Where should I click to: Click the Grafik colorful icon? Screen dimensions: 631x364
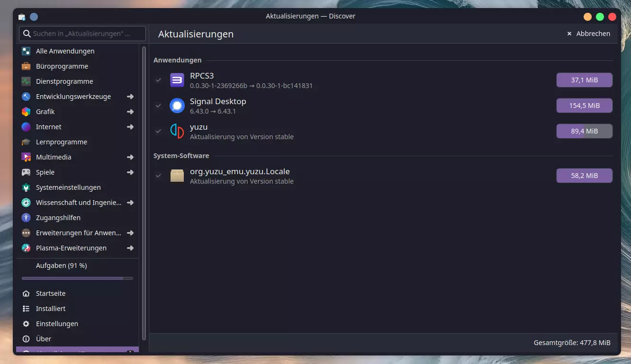tap(26, 112)
